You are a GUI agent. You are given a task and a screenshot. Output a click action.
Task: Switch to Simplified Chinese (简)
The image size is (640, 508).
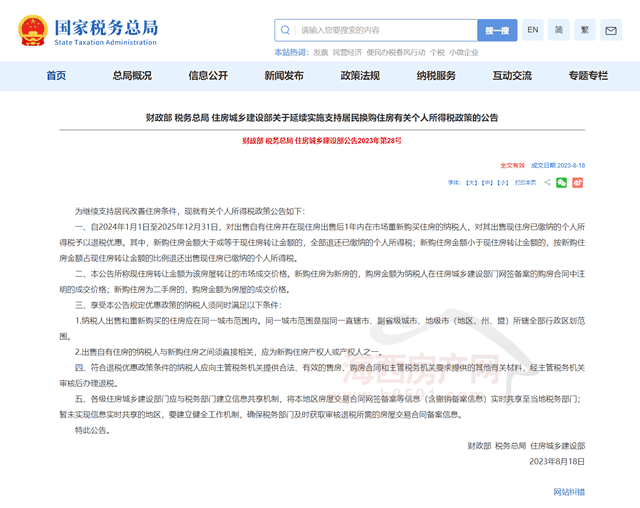560,30
